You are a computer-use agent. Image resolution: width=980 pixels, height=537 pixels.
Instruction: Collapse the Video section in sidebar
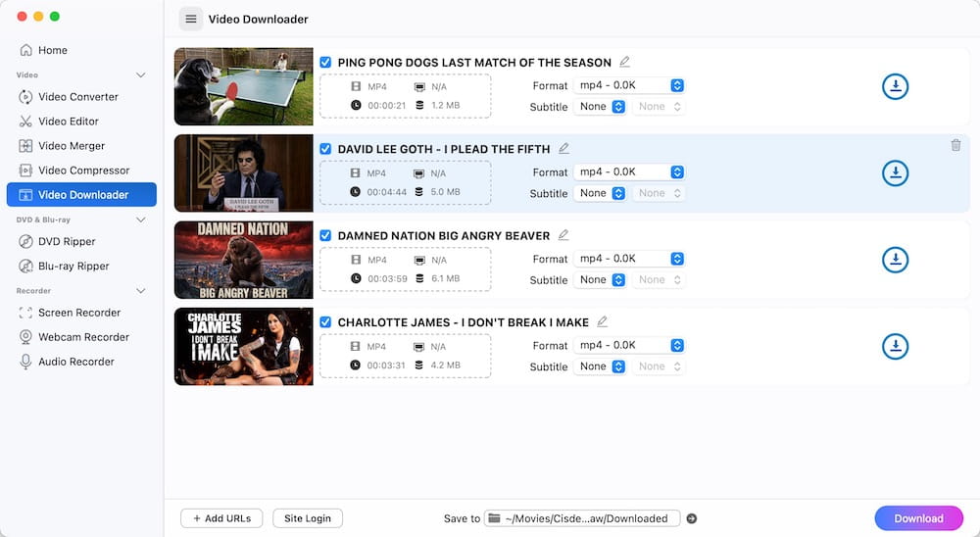tap(140, 75)
